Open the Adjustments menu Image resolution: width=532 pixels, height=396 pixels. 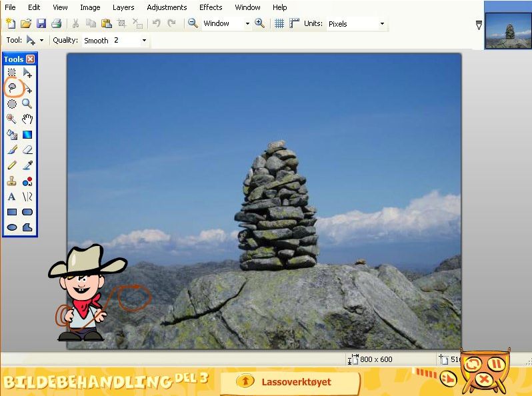[167, 7]
